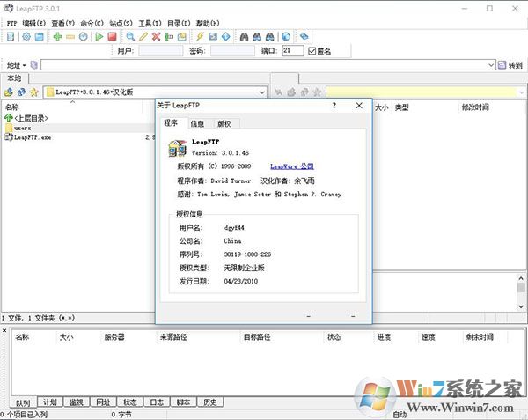528x420 pixels.
Task: Open the local path dropdown list
Action: pos(262,92)
